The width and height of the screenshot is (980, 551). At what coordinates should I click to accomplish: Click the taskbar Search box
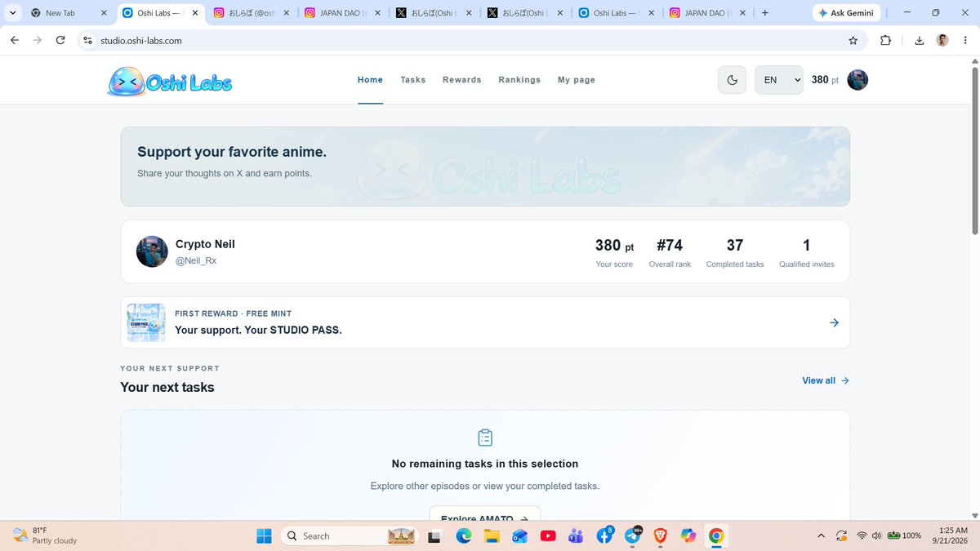351,535
